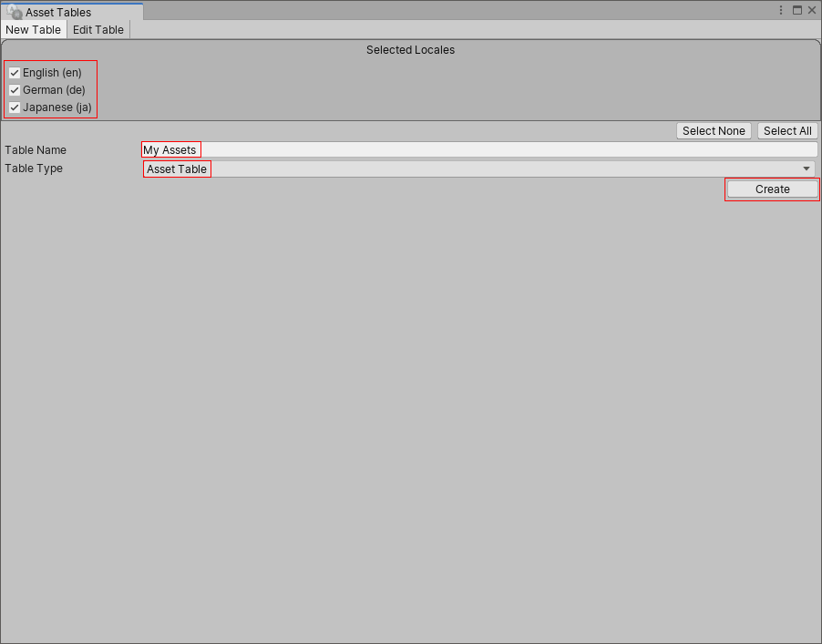Click the Asset Tables tab icon
This screenshot has width=822, height=644.
15,11
